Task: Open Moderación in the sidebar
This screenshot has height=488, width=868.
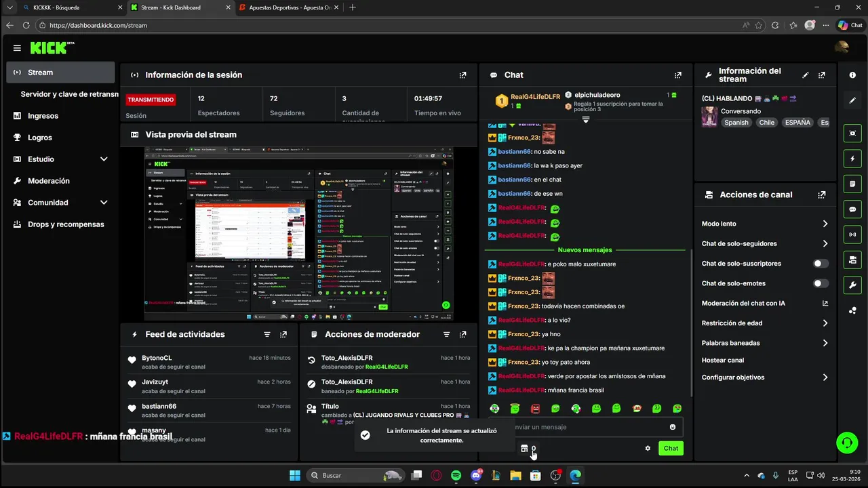Action: point(60,181)
